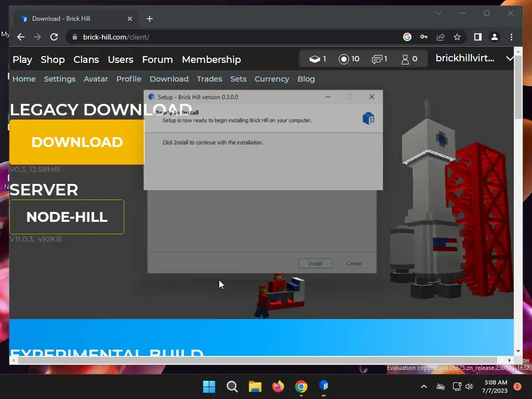
Task: Open the Forum page
Action: [157, 60]
